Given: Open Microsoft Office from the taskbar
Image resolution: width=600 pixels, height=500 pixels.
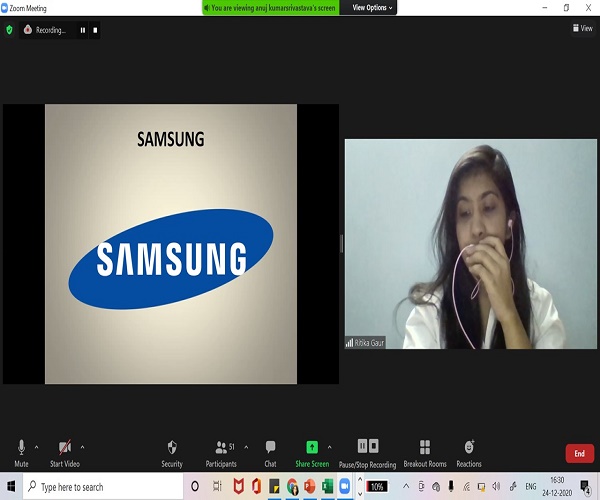Looking at the screenshot, I should [256, 486].
